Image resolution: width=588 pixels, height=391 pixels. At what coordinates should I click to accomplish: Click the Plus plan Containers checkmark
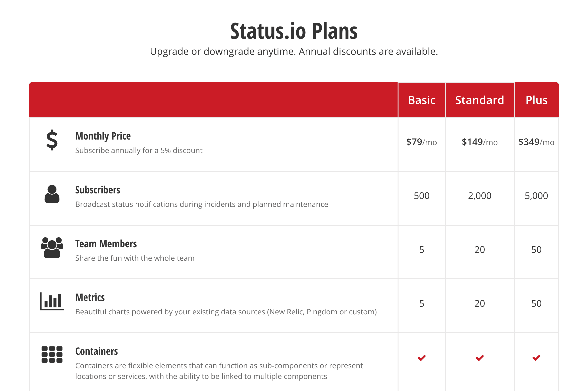(536, 358)
